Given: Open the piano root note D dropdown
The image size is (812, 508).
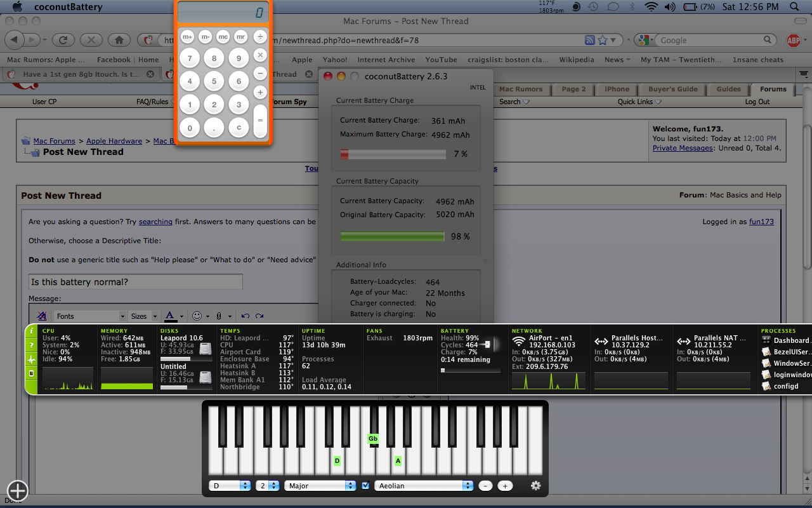Looking at the screenshot, I should tap(230, 486).
